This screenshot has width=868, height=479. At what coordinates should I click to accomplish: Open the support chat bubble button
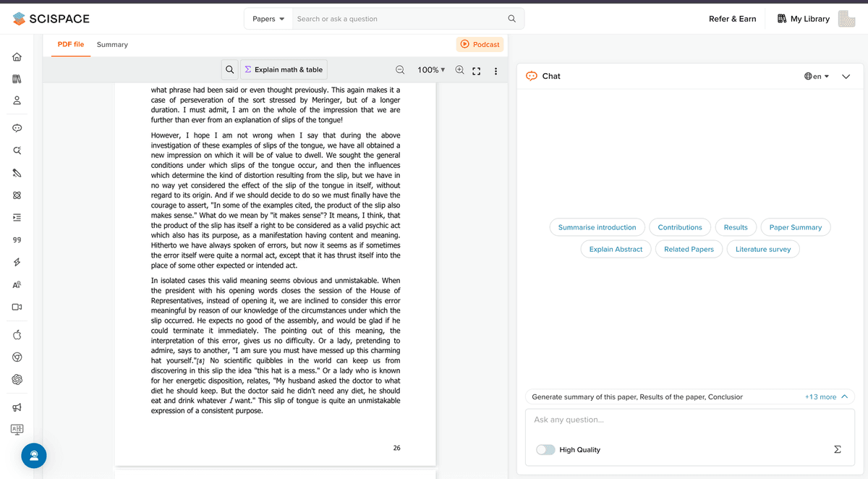(34, 455)
